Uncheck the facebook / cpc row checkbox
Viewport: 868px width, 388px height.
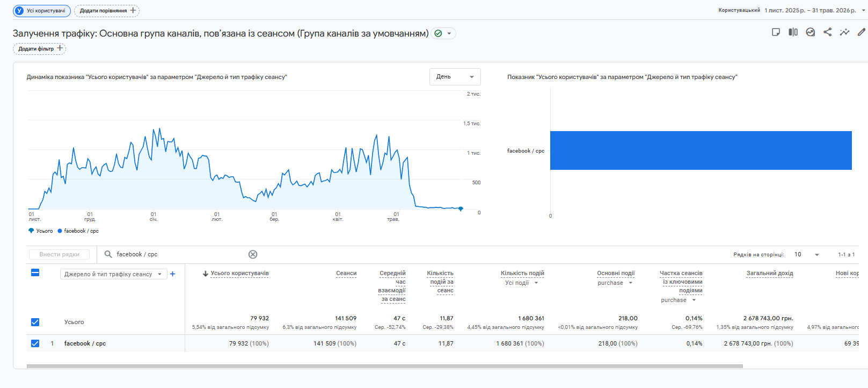tap(35, 343)
